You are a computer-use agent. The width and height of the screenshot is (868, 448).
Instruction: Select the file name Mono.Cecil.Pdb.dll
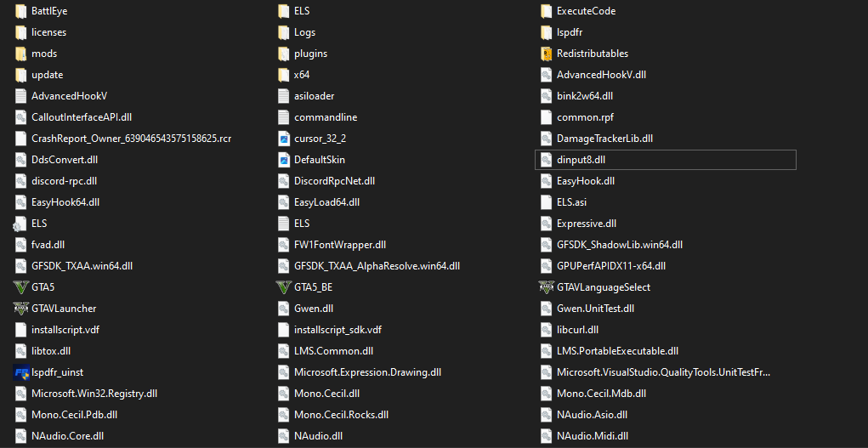[x=74, y=415]
